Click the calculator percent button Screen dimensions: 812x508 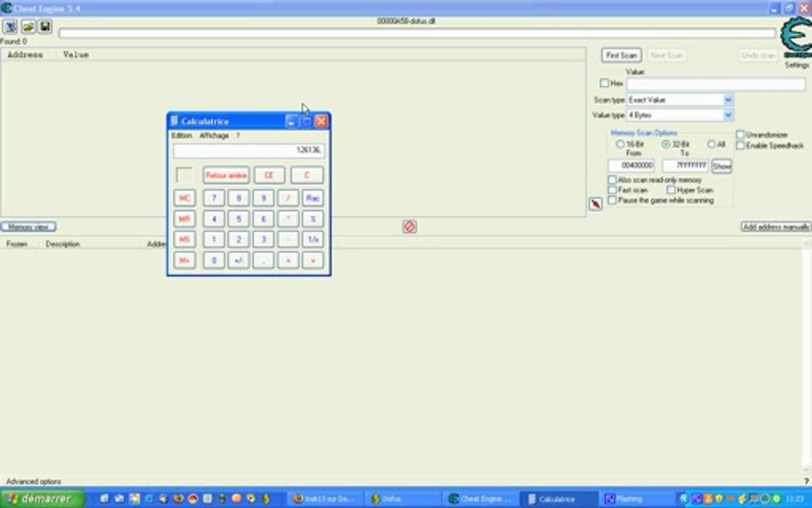pos(313,219)
